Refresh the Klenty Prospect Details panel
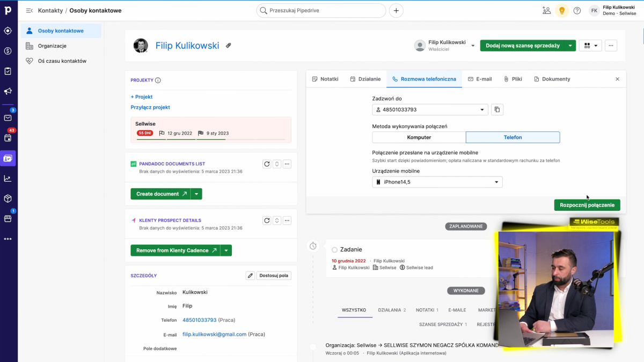644x362 pixels. [267, 220]
